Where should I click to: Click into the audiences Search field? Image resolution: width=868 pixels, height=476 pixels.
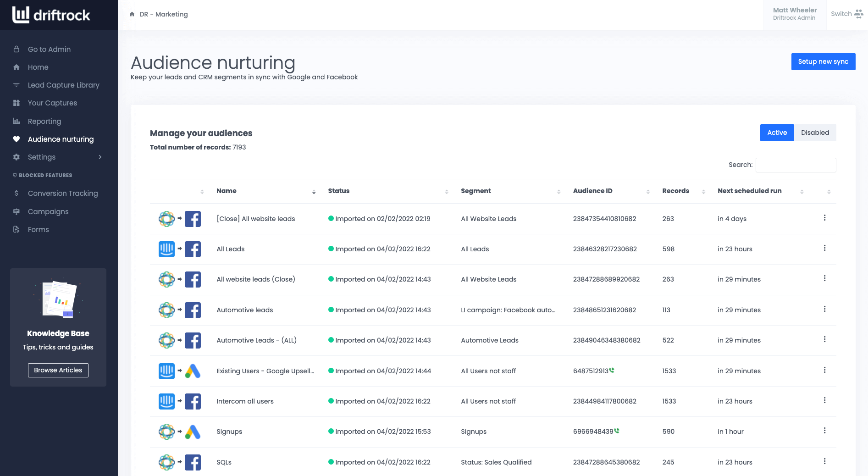coord(796,165)
